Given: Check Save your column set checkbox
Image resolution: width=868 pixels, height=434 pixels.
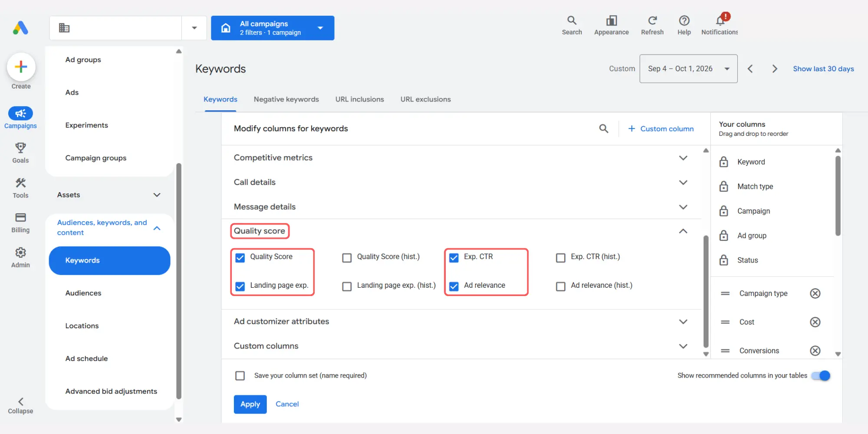Looking at the screenshot, I should pyautogui.click(x=240, y=375).
